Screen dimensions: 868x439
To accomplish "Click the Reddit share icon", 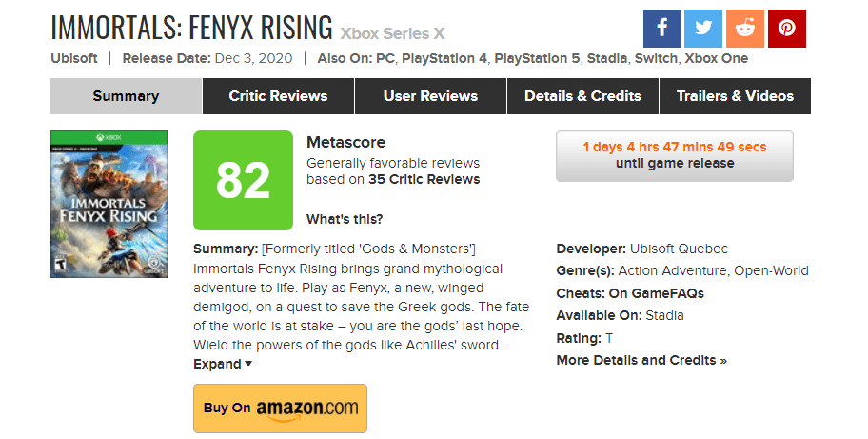I will pyautogui.click(x=745, y=29).
